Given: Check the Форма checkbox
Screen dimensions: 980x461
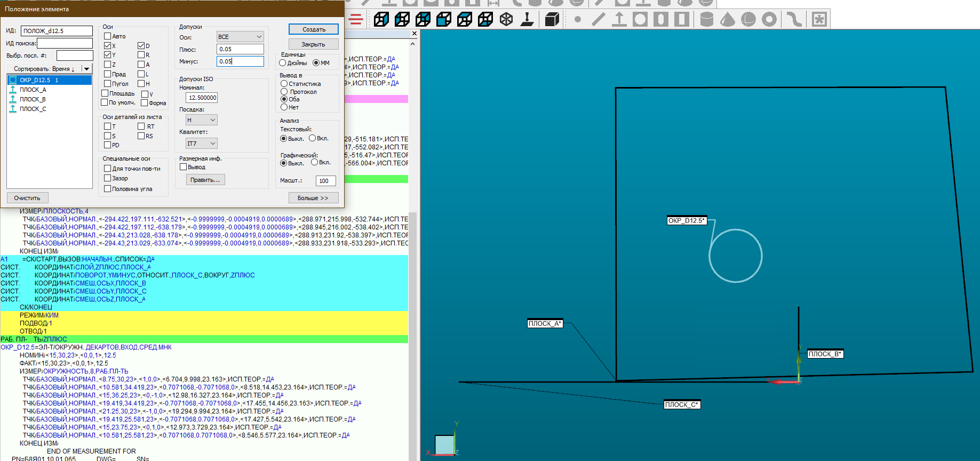Looking at the screenshot, I should pyautogui.click(x=145, y=103).
